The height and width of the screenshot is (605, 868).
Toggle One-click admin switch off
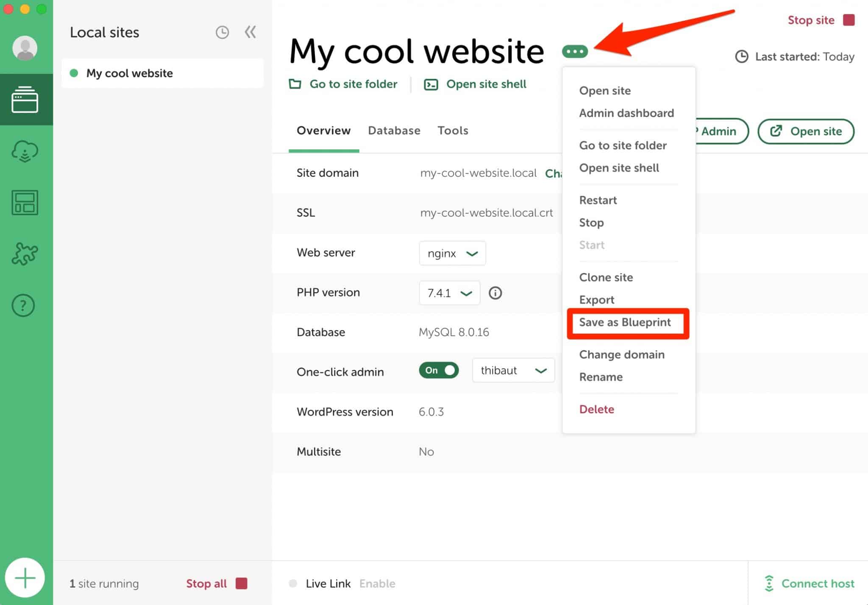pyautogui.click(x=439, y=370)
